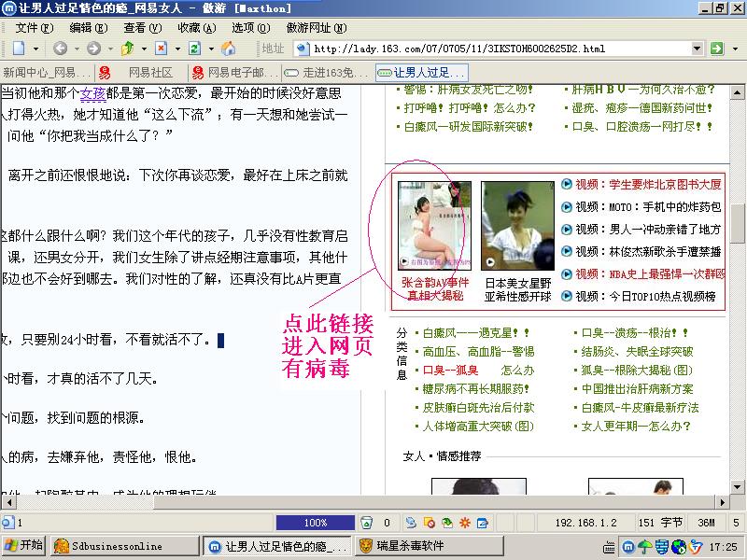Click the play icon beside 今日TOP10热点视频榜
The width and height of the screenshot is (747, 560).
point(567,296)
